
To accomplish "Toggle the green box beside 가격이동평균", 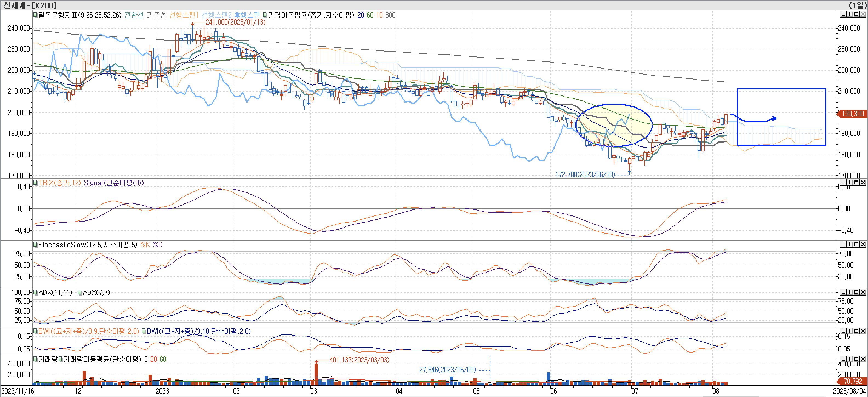I will [265, 15].
